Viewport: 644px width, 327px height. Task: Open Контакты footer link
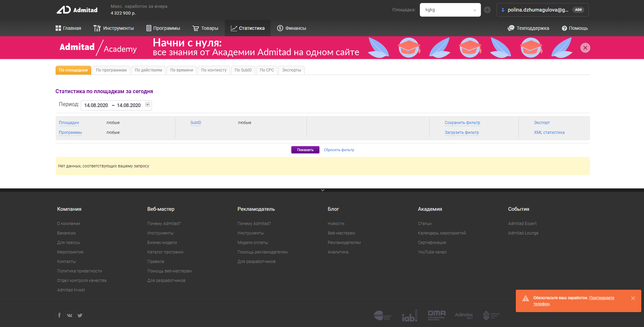[66, 262]
